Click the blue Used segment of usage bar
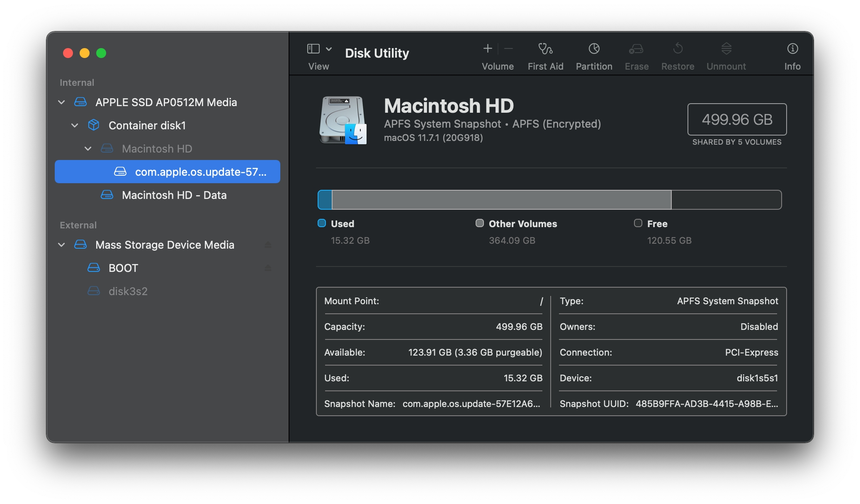 pos(325,200)
